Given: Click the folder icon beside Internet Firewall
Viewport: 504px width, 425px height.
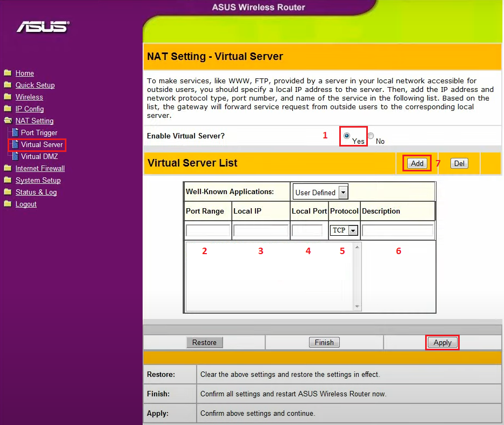Looking at the screenshot, I should pos(8,168).
